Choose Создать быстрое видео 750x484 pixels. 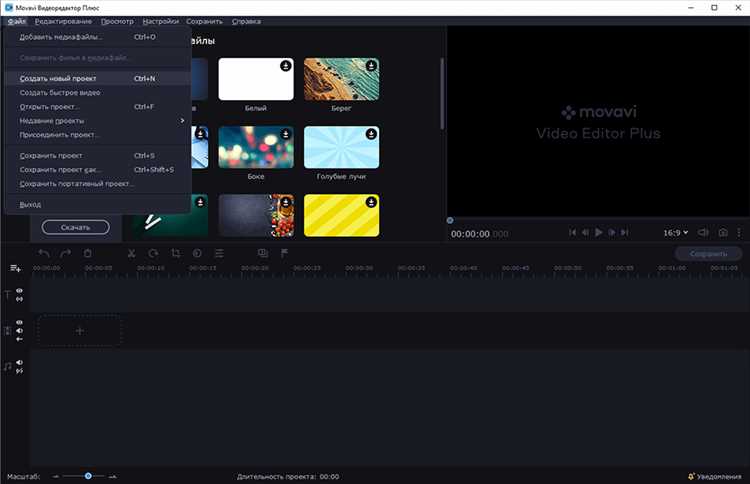(x=98, y=93)
